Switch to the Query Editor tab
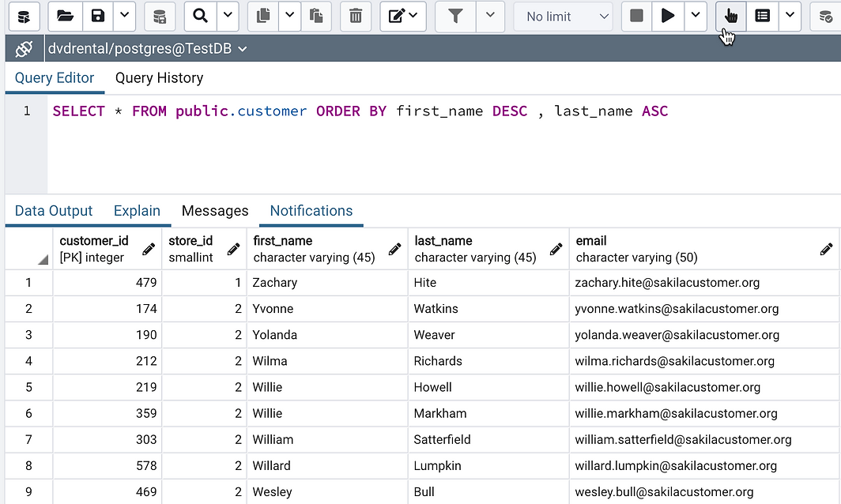This screenshot has height=504, width=841. click(x=55, y=77)
